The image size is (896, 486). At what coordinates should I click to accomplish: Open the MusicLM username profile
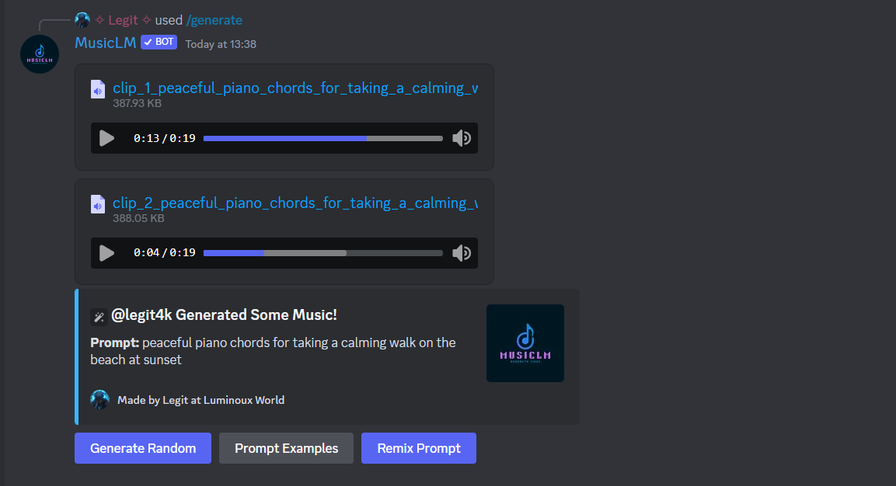(x=106, y=43)
